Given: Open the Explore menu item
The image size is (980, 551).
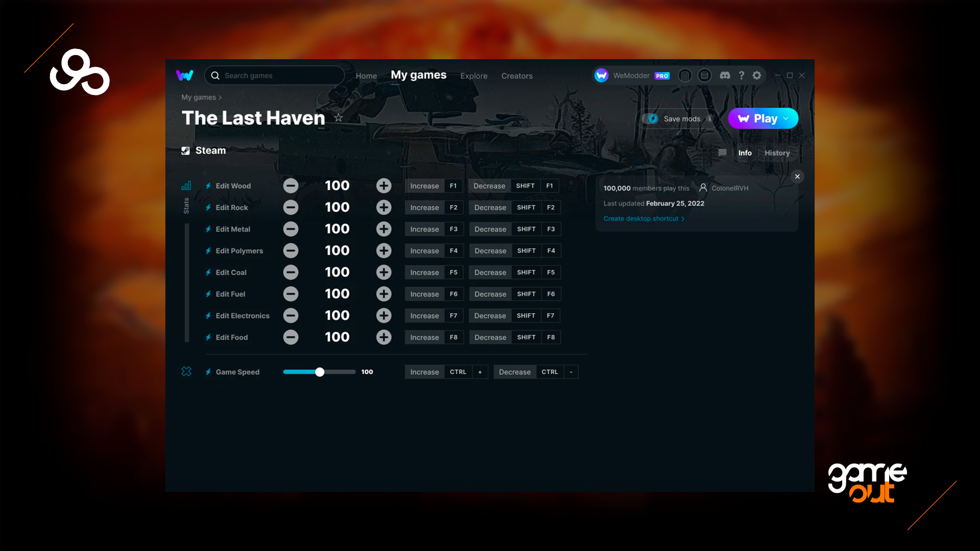Looking at the screenshot, I should tap(474, 76).
